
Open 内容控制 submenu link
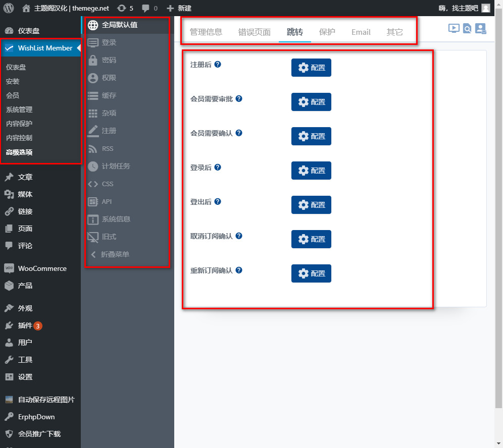tap(19, 137)
